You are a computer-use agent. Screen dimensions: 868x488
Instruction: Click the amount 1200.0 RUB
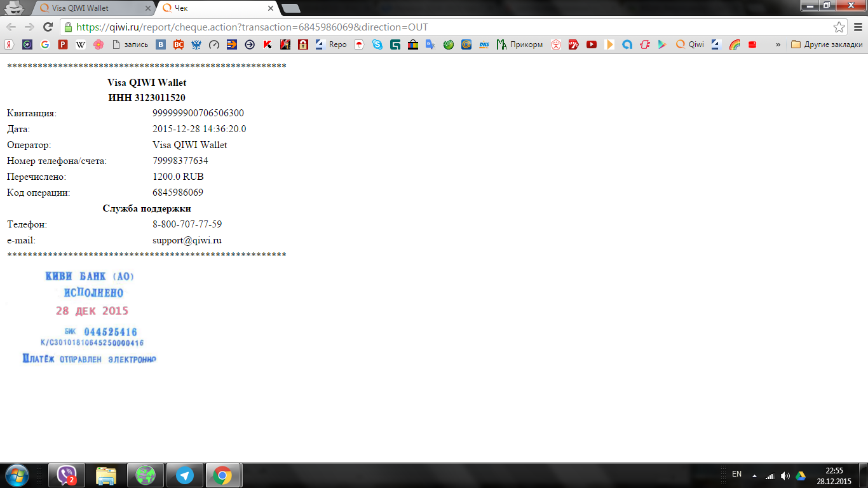tap(178, 177)
